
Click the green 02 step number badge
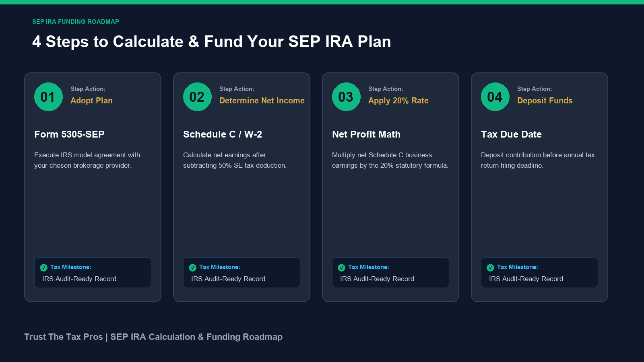[x=197, y=97]
